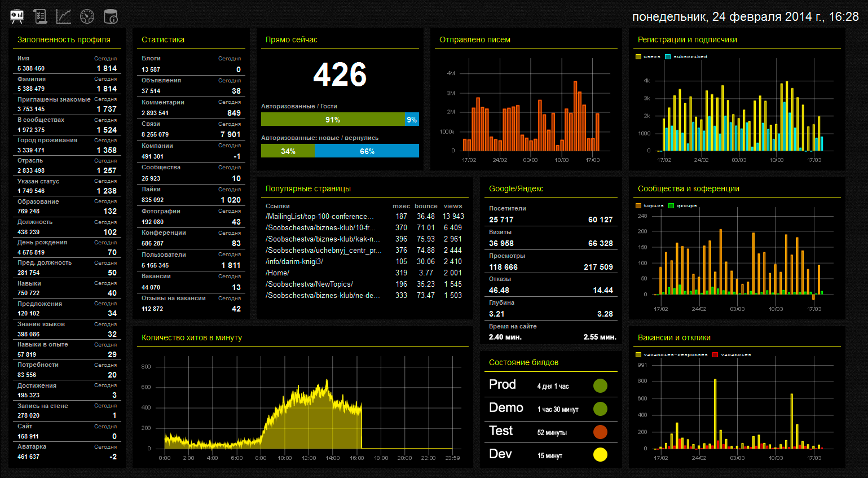868x478 pixels.
Task: Click the 'Количество хитов в минуту' panel title
Action: 192,337
